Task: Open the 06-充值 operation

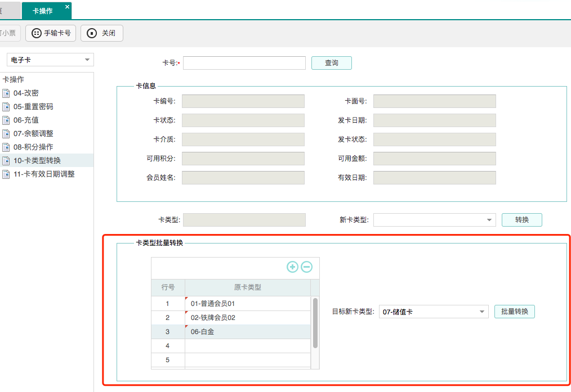Action: click(26, 120)
